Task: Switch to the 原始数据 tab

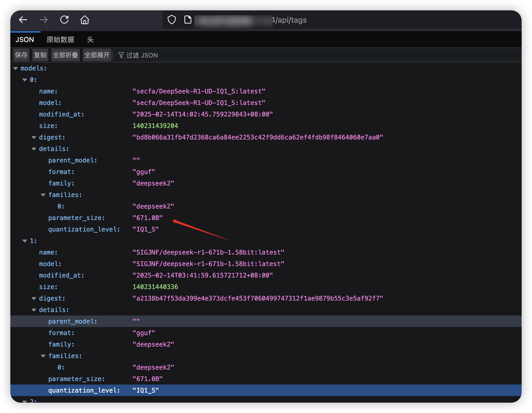Action: tap(60, 40)
